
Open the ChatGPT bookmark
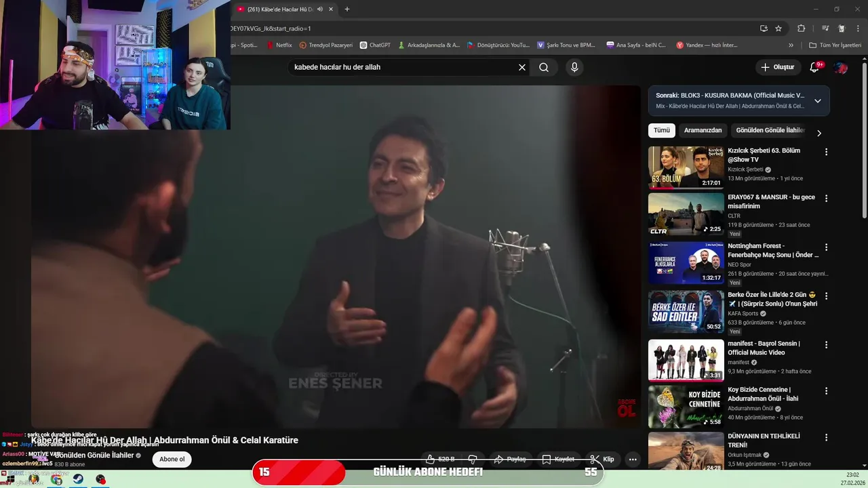pos(375,45)
